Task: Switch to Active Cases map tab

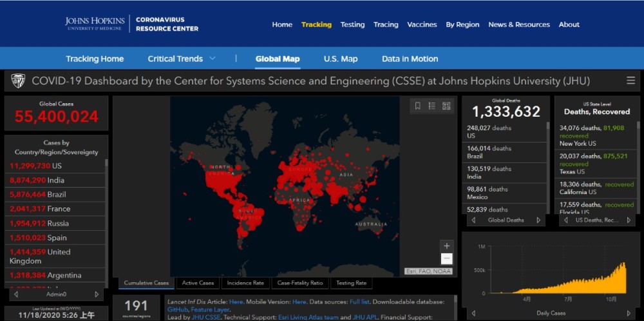Action: [x=198, y=283]
